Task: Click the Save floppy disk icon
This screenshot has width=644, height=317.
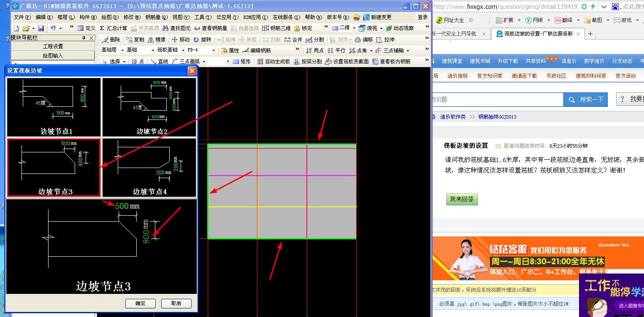Action: pyautogui.click(x=41, y=28)
